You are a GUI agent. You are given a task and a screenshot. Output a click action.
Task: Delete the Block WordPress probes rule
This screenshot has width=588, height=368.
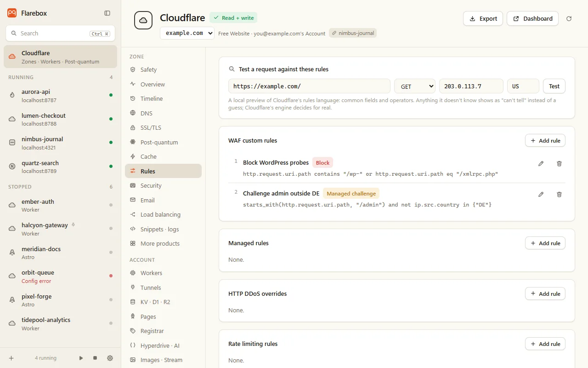pyautogui.click(x=559, y=164)
